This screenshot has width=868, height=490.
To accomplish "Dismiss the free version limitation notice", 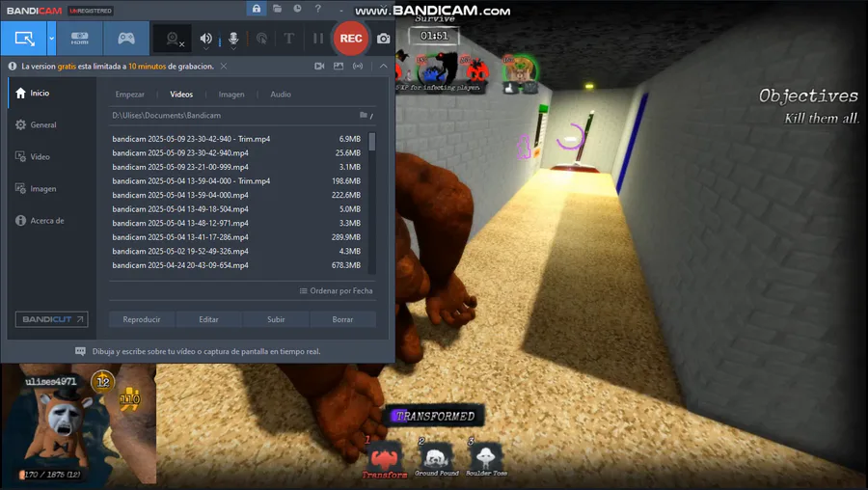I will tap(224, 66).
